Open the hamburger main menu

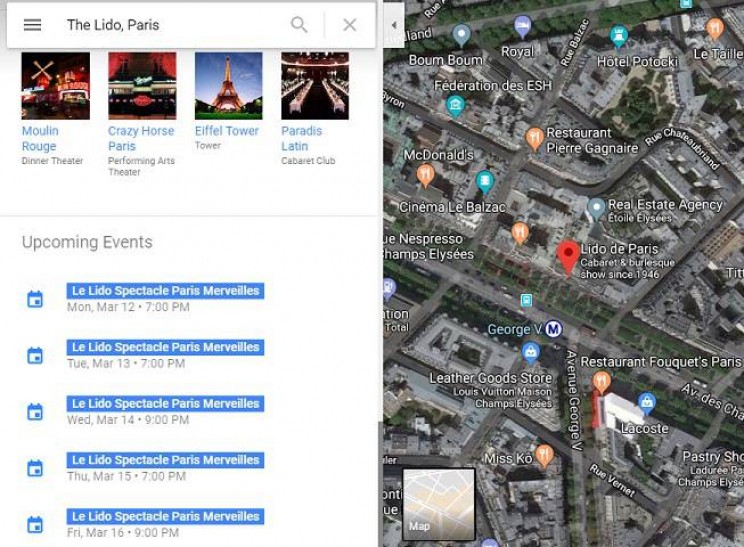coord(32,25)
